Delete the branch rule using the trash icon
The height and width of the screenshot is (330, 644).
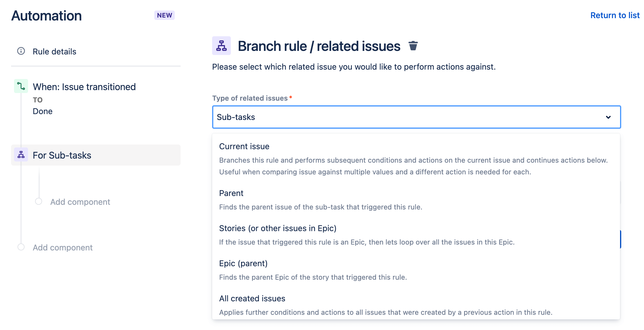point(413,46)
